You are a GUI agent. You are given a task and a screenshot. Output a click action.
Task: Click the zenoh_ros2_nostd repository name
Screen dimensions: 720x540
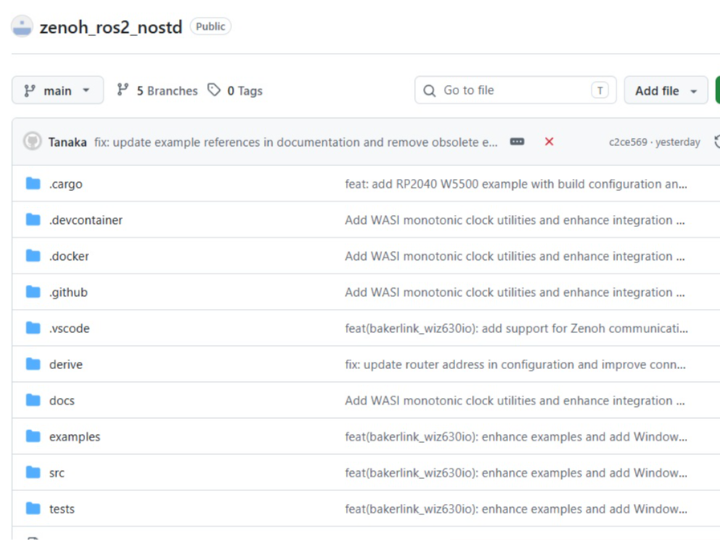tap(111, 27)
